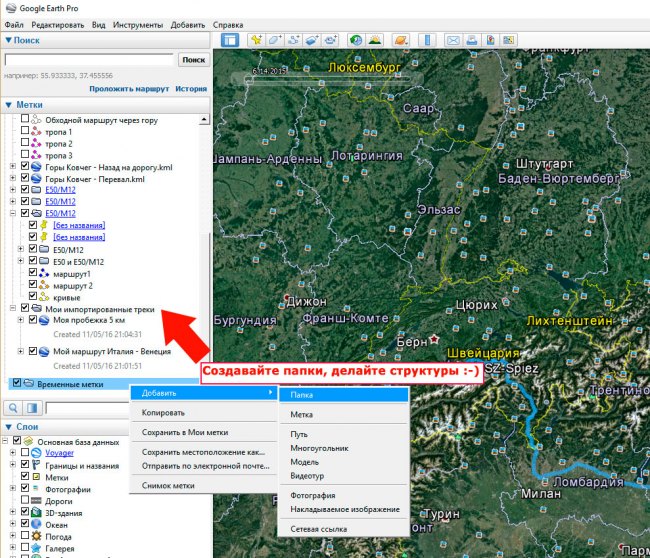Image resolution: width=650 pixels, height=558 pixels.
Task: Click the Галерея star icon in layers
Action: [36, 548]
